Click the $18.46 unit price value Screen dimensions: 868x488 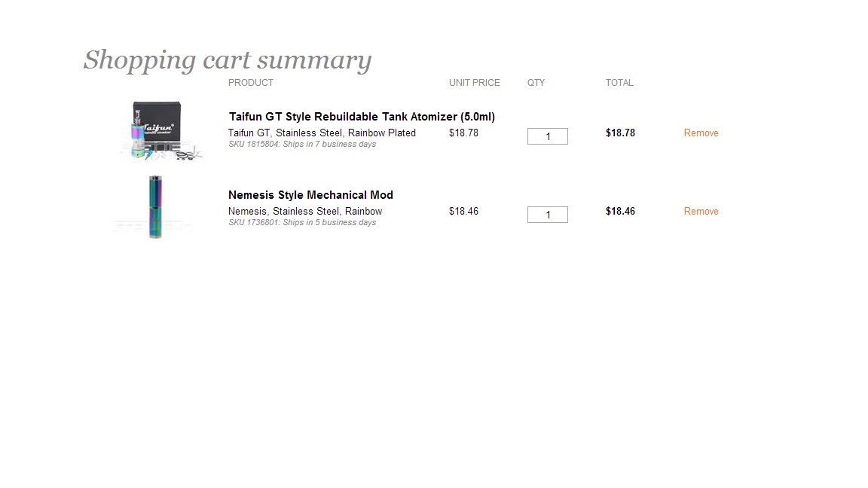(x=463, y=212)
